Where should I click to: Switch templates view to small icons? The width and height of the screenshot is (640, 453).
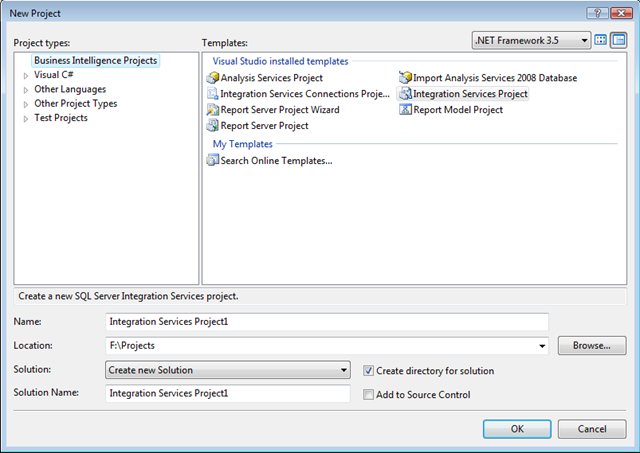(618, 40)
